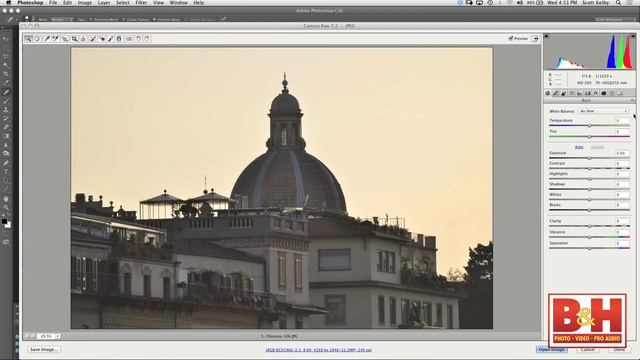Open Camera Raw preferences dialog icon
640x360 pixels.
(129, 39)
